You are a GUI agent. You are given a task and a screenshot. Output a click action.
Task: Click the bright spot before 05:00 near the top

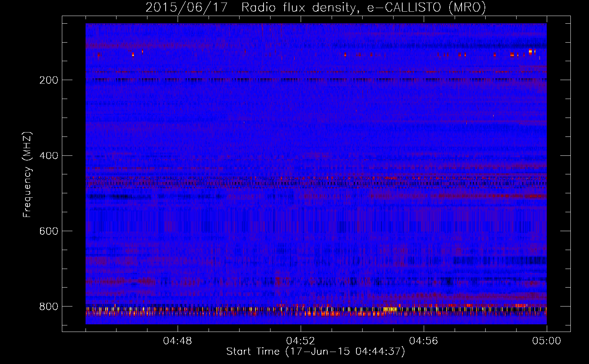[x=530, y=51]
